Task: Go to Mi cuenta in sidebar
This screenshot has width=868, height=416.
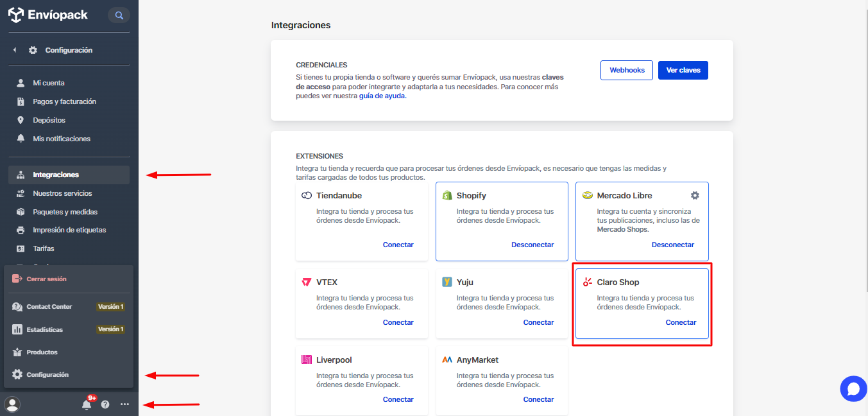Action: click(49, 83)
